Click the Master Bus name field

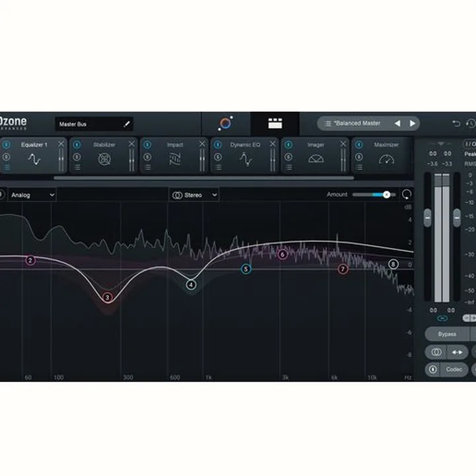click(x=94, y=124)
